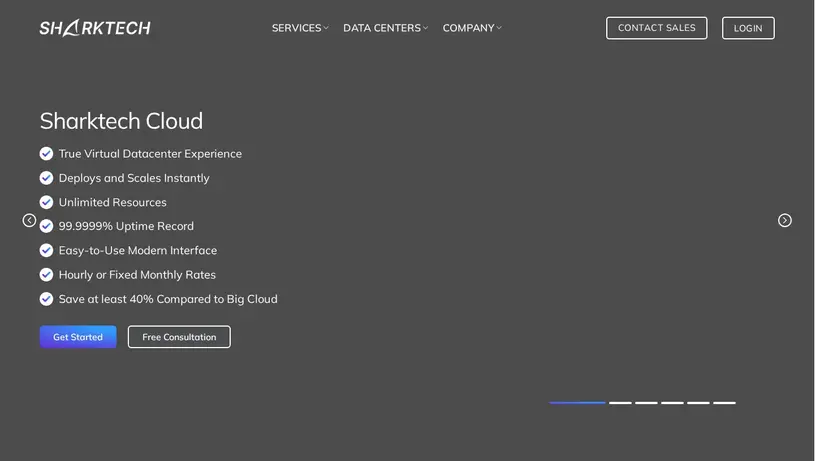Click the Sharktech Cloud heading
Screen dimensions: 820x461
click(121, 121)
